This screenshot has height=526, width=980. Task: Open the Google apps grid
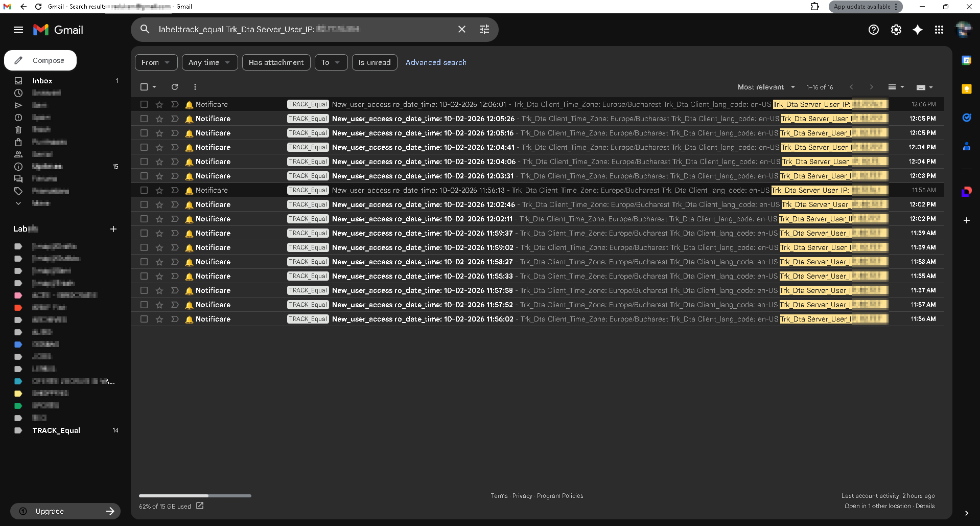(939, 30)
